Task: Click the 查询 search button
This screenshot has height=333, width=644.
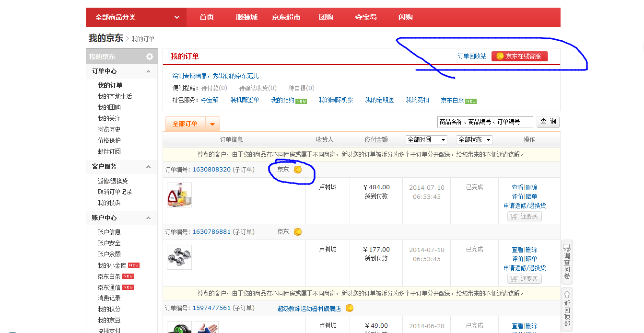Action: coord(548,122)
